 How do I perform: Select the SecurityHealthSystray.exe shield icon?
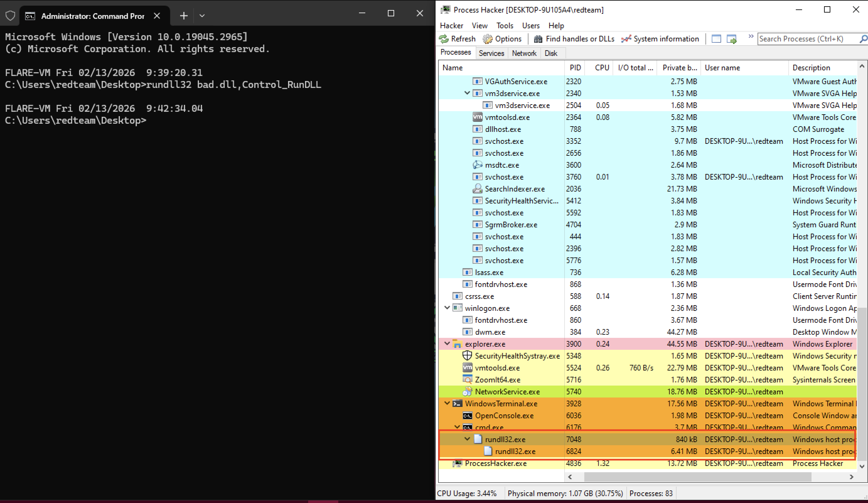(x=467, y=355)
